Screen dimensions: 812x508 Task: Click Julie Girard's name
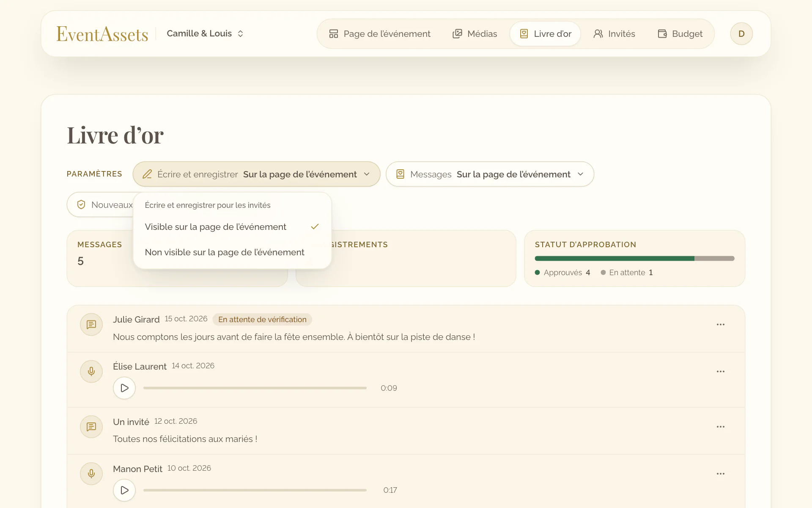(136, 320)
